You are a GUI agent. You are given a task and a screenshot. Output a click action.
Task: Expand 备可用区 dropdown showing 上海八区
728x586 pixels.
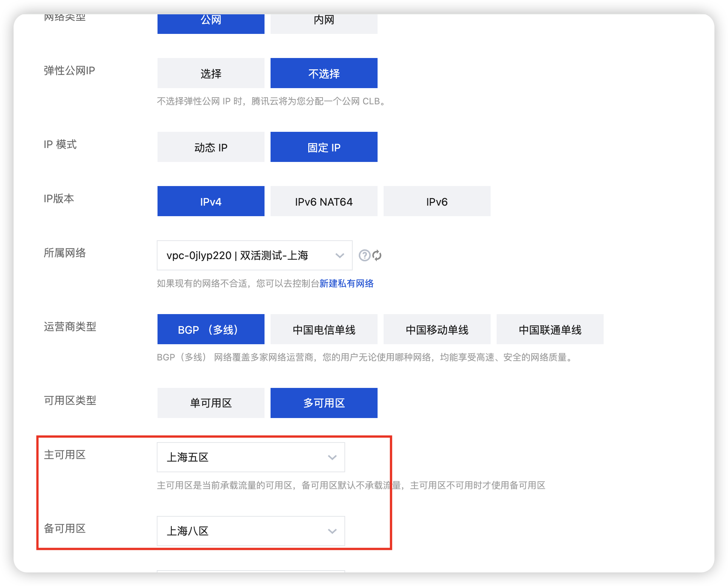(251, 531)
